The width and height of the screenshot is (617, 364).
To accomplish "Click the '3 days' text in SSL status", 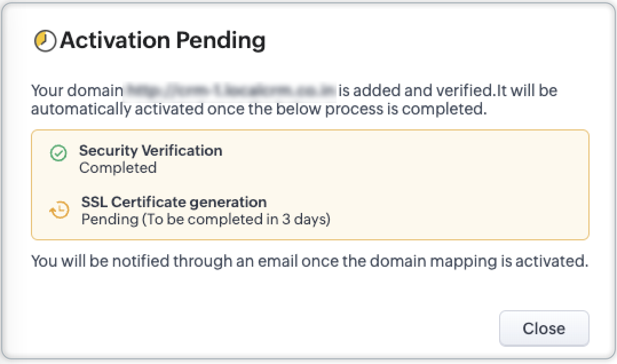I will tap(306, 219).
